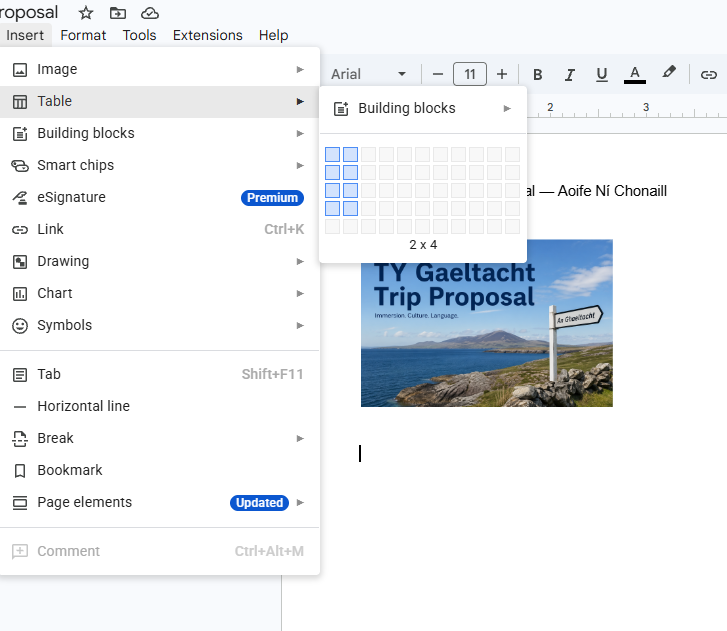Expand the Smart chips submenu arrow

[x=300, y=166]
